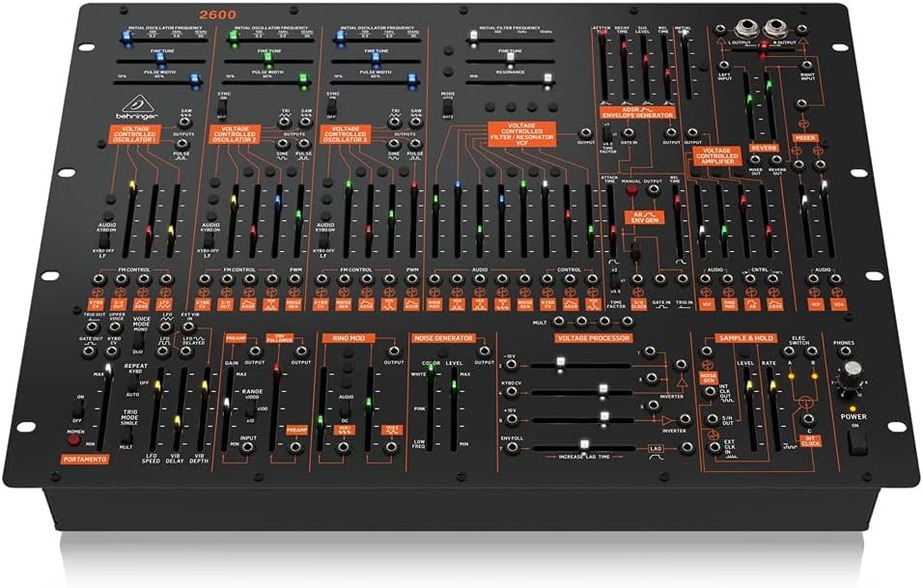
Task: Click the ENV FOLLOWER OUTPUT jack
Action: pos(301,351)
